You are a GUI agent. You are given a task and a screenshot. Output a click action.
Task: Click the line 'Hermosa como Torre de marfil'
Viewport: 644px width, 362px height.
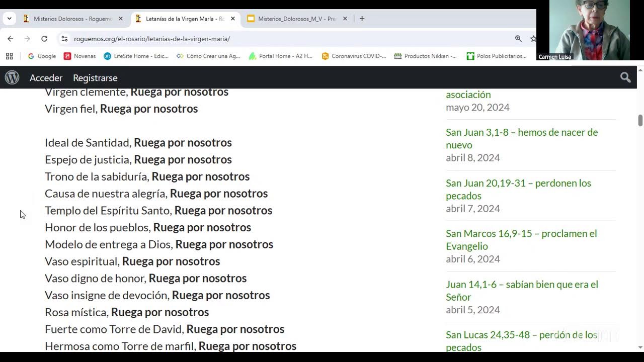(171, 346)
